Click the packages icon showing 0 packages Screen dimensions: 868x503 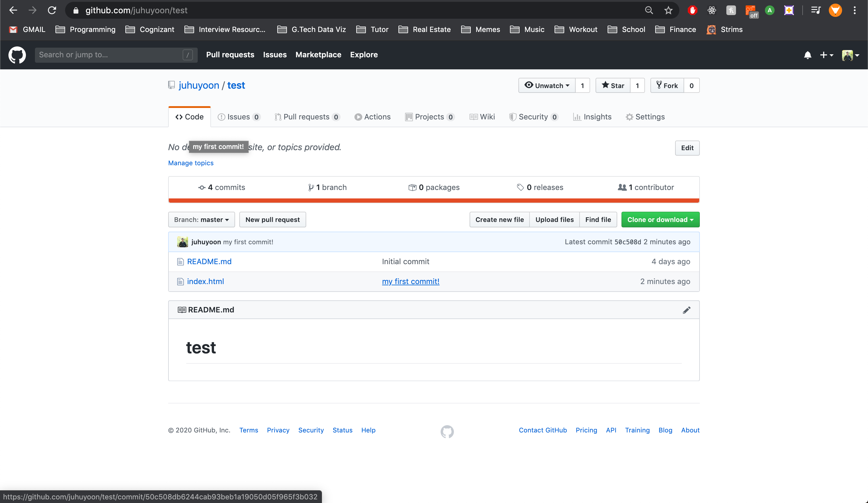pos(412,187)
